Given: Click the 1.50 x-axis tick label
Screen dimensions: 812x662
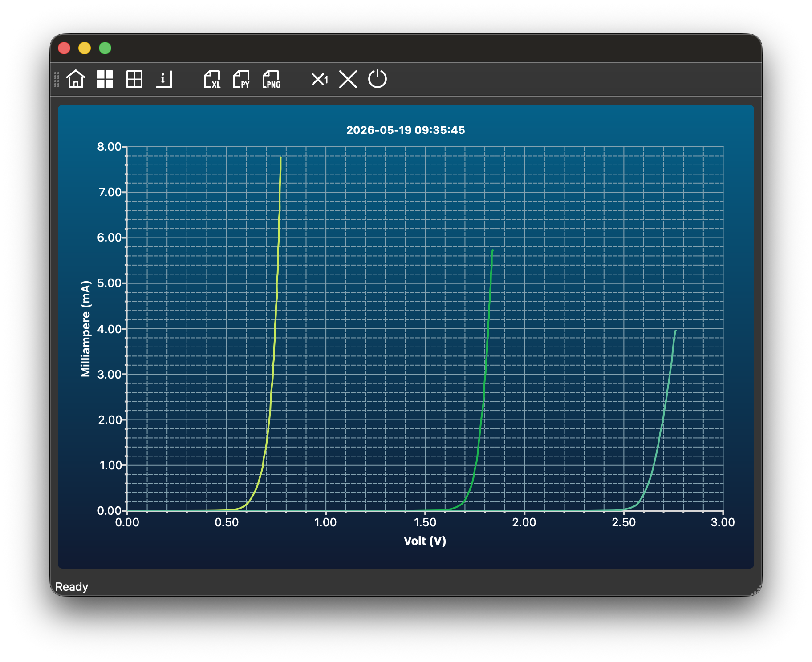Looking at the screenshot, I should [425, 522].
